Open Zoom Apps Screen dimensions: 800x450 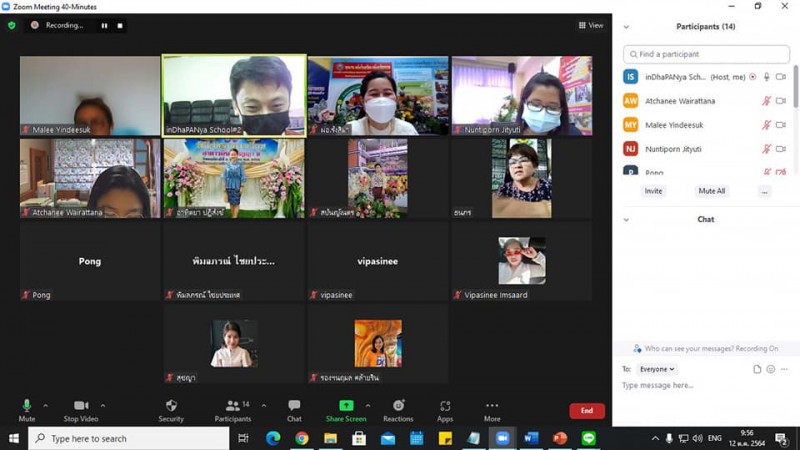pyautogui.click(x=445, y=411)
